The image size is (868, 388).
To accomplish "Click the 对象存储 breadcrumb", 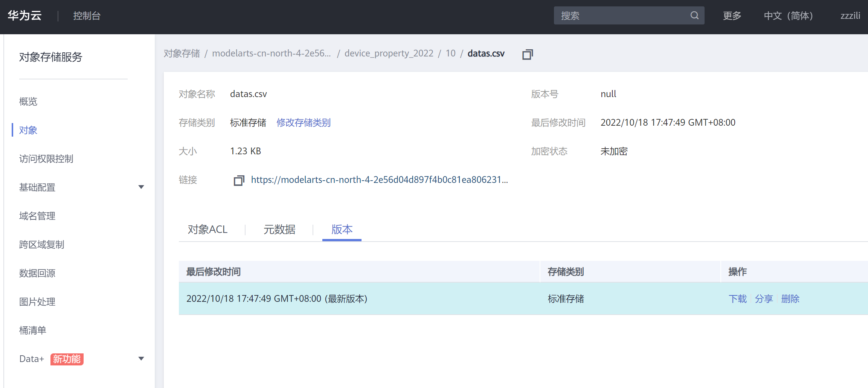I will (x=182, y=53).
